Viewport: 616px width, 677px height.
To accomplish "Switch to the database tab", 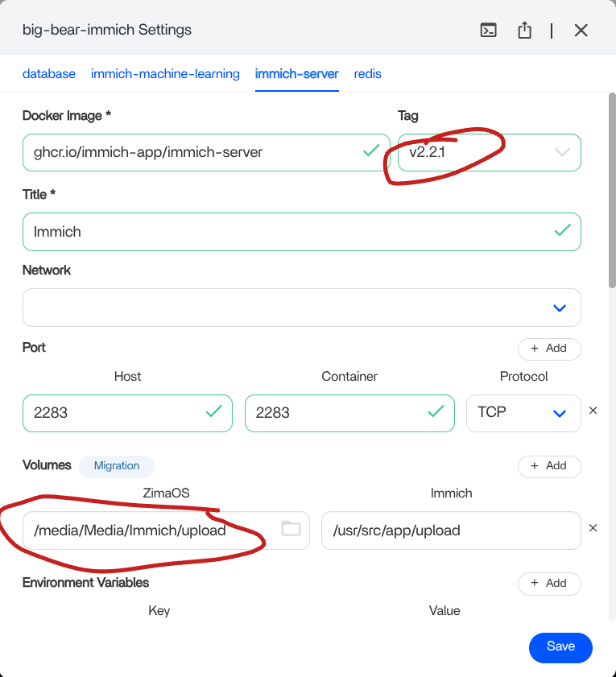I will [49, 74].
